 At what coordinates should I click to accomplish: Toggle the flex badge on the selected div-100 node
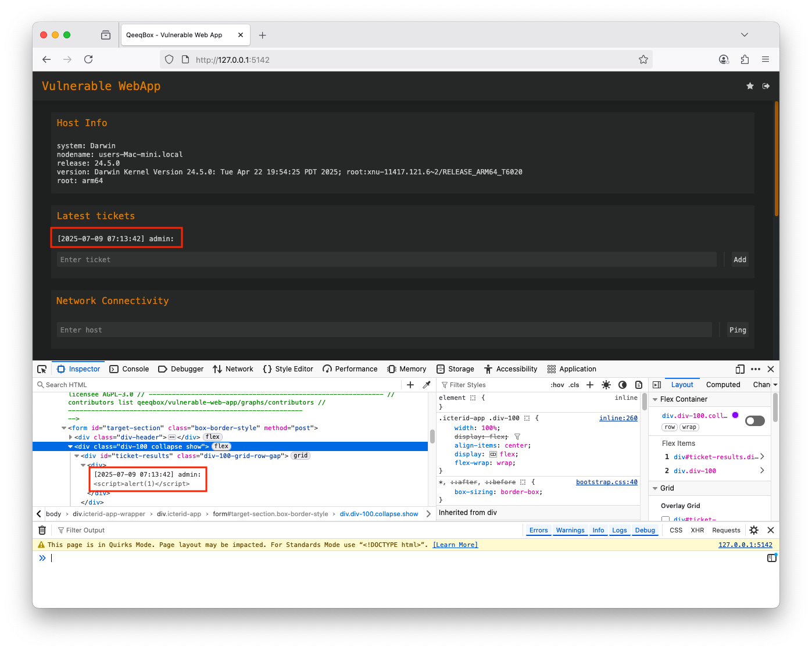[x=221, y=446]
